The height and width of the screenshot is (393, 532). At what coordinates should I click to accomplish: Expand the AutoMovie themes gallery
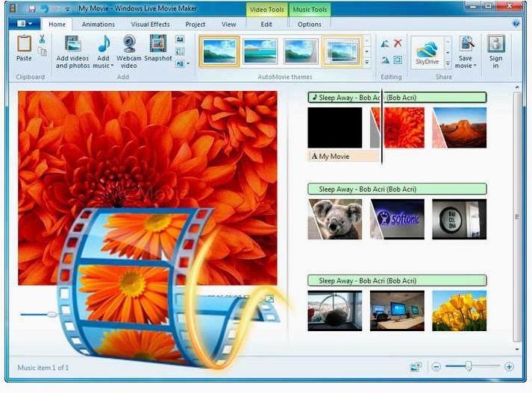[367, 63]
